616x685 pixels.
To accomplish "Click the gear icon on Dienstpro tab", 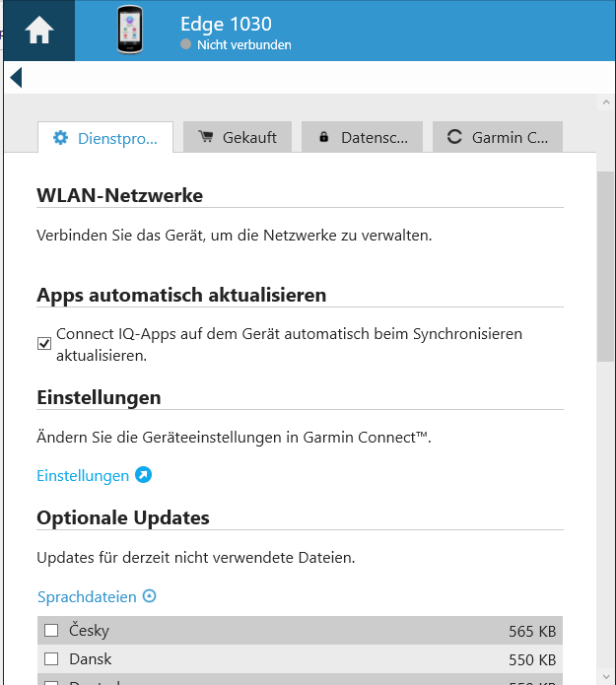I will [60, 138].
